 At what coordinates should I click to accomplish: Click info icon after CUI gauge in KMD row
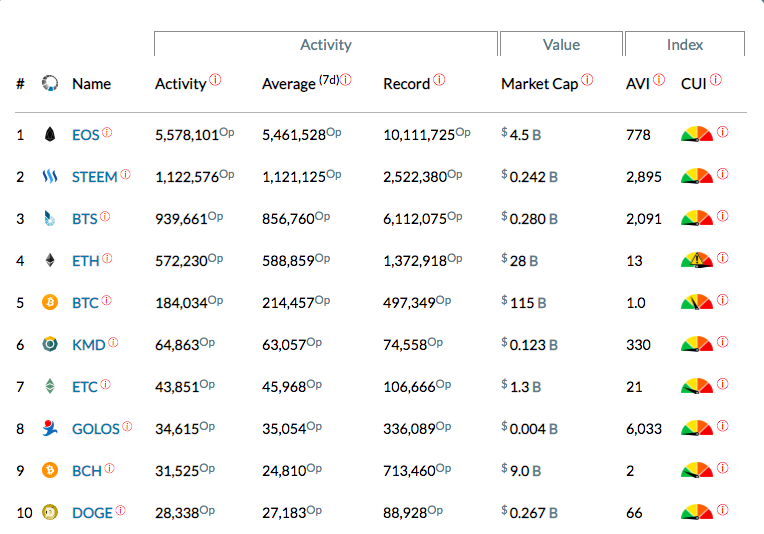click(x=723, y=342)
